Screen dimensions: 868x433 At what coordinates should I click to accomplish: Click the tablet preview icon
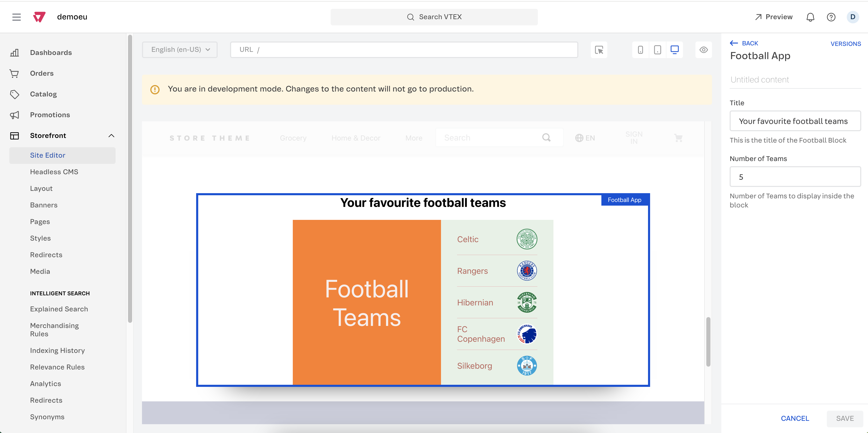coord(658,49)
